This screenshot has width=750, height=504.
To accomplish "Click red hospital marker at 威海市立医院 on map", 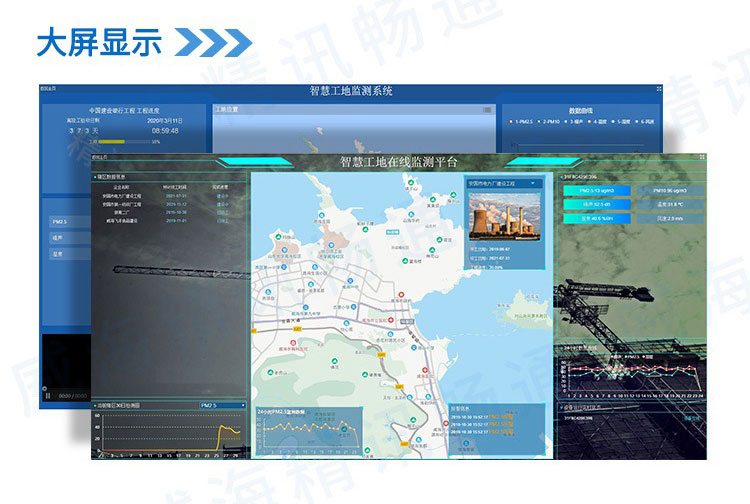I will tap(391, 319).
